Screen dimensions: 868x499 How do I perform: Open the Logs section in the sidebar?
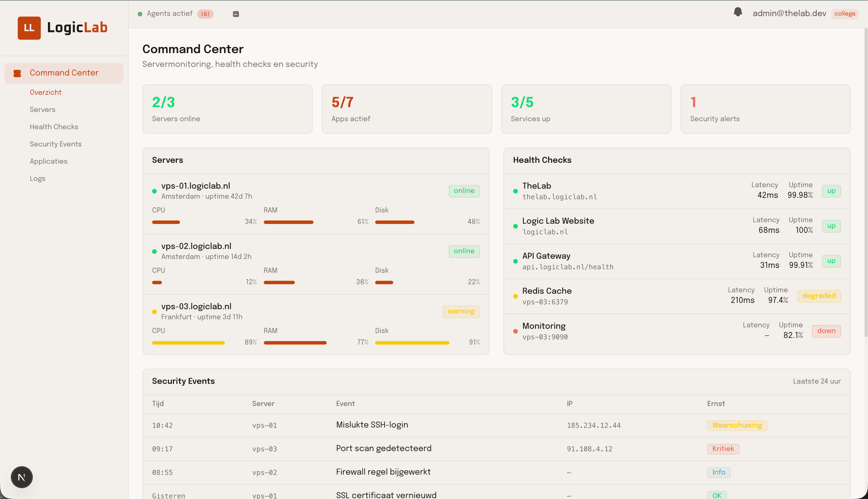point(37,178)
